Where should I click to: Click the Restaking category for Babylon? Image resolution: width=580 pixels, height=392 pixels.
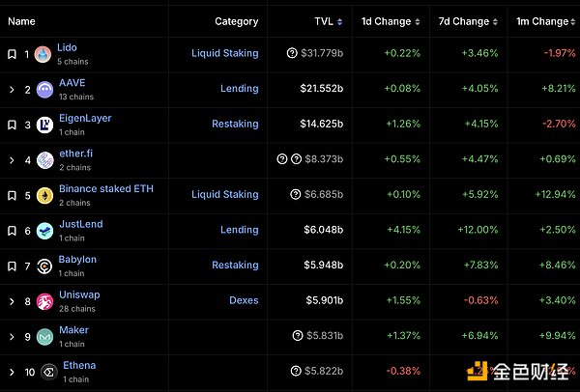pos(235,266)
